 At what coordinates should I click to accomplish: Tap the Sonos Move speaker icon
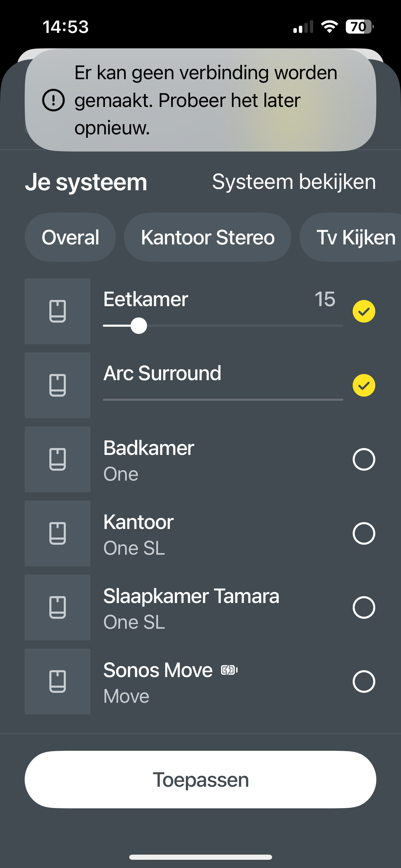[58, 682]
